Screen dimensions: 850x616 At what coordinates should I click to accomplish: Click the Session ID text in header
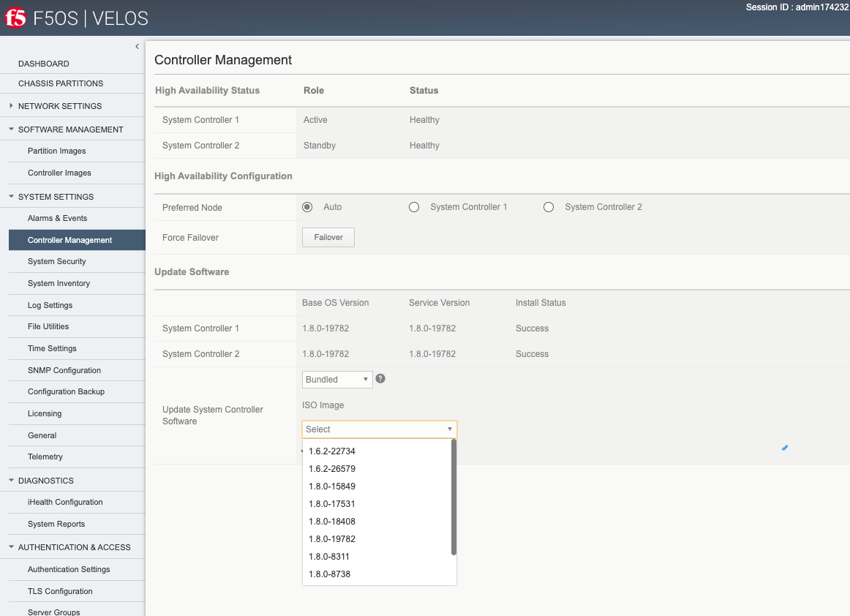(797, 7)
